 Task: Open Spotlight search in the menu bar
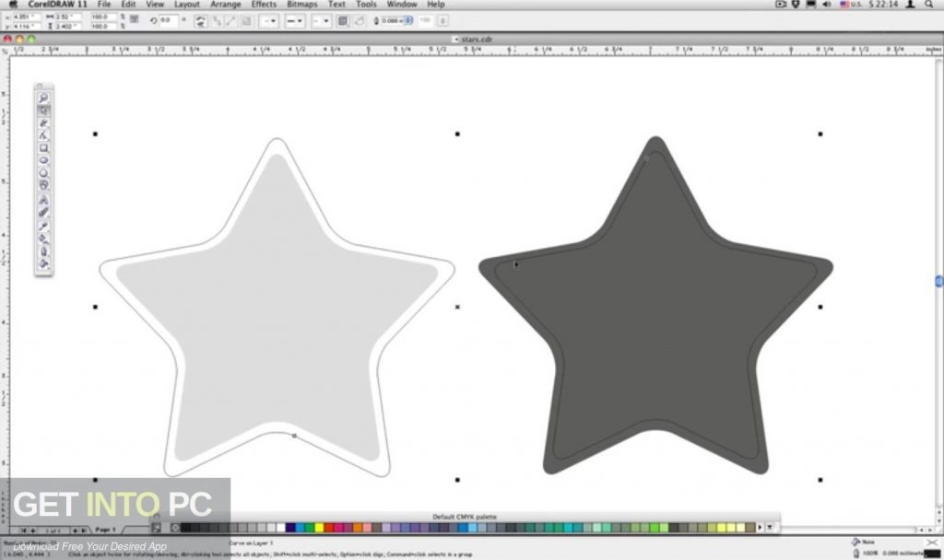[929, 5]
